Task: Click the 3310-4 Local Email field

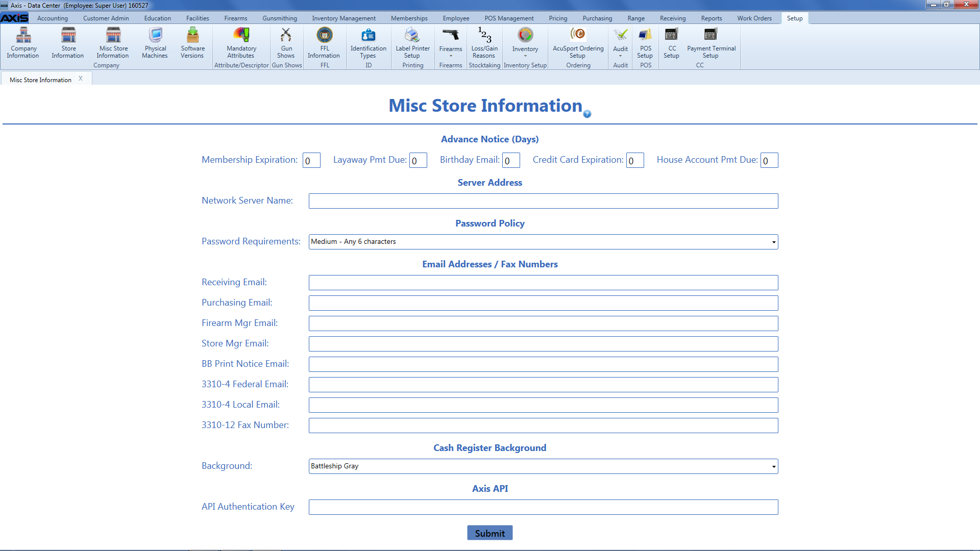Action: (544, 405)
